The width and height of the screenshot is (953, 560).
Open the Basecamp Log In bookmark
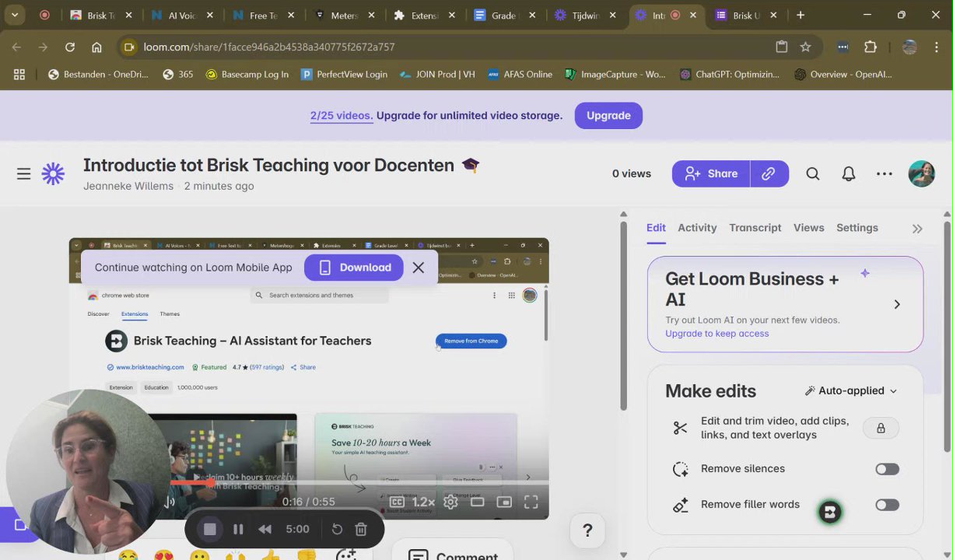pos(247,75)
